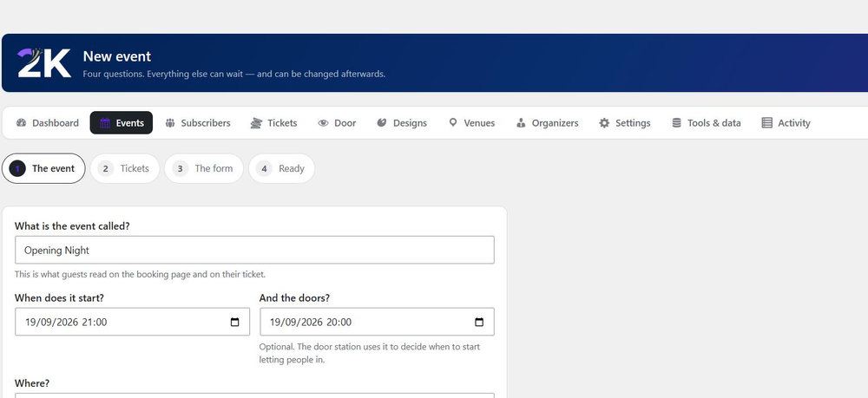This screenshot has height=398, width=868.
Task: Click the booking page hint text
Action: (140, 274)
